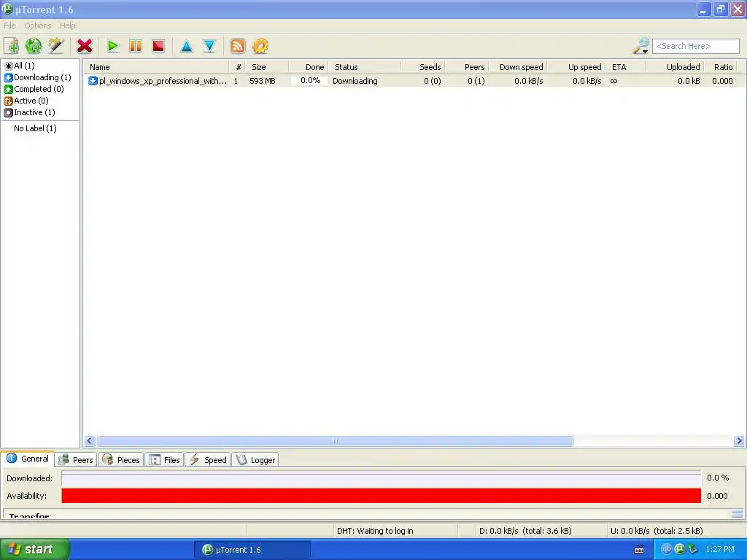This screenshot has width=747, height=560.
Task: Click the Search Here input field
Action: (x=695, y=46)
